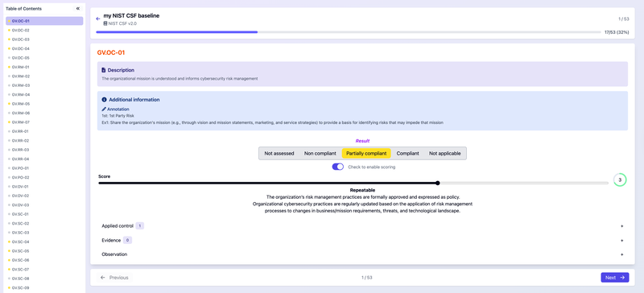The image size is (644, 293).
Task: Select GV.RR-01 in the sidebar
Action: 21,131
